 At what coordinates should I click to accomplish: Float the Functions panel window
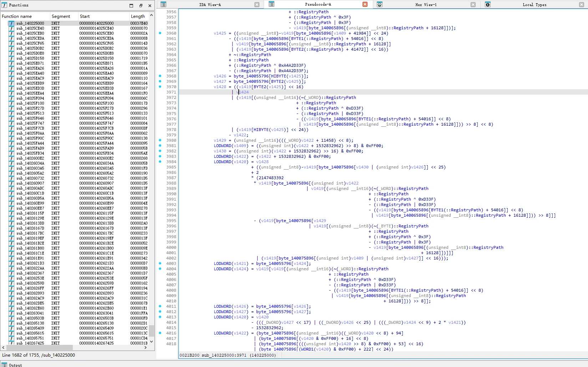pyautogui.click(x=141, y=5)
